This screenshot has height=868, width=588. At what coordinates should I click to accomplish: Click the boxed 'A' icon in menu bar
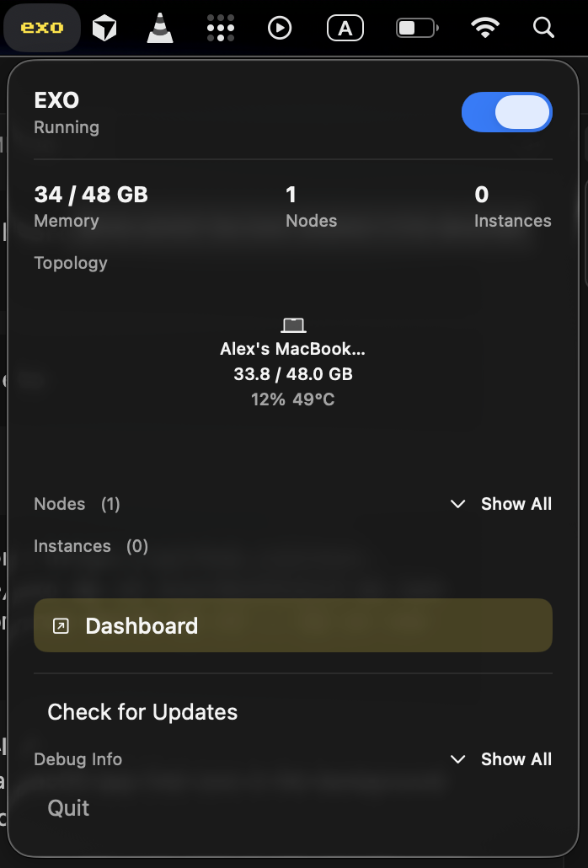(345, 27)
